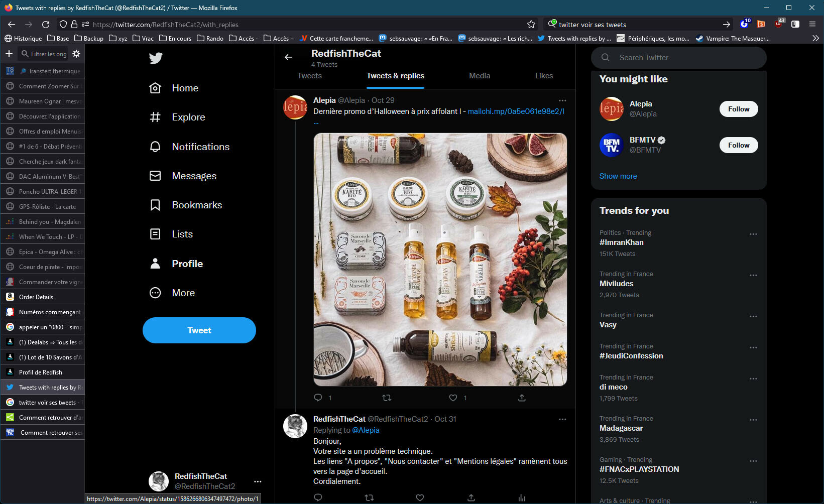Switch to the Tweets tab
The width and height of the screenshot is (824, 504).
point(309,76)
